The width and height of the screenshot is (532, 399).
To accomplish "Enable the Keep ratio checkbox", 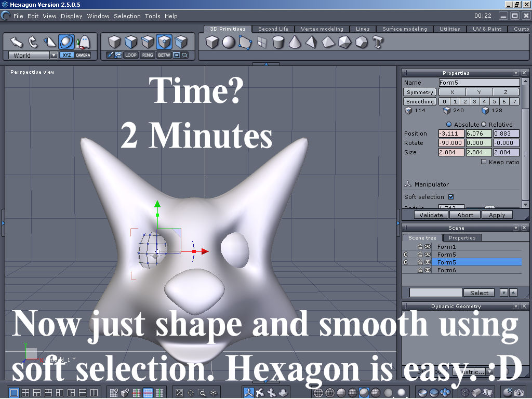I will pyautogui.click(x=483, y=162).
